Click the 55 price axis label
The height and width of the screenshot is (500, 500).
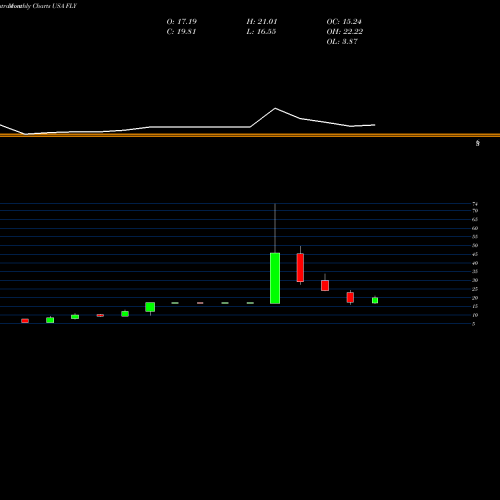tap(475, 237)
